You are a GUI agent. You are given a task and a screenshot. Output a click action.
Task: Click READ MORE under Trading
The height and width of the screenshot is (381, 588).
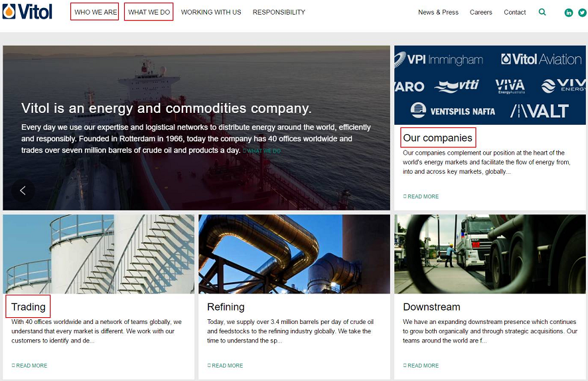(x=29, y=366)
